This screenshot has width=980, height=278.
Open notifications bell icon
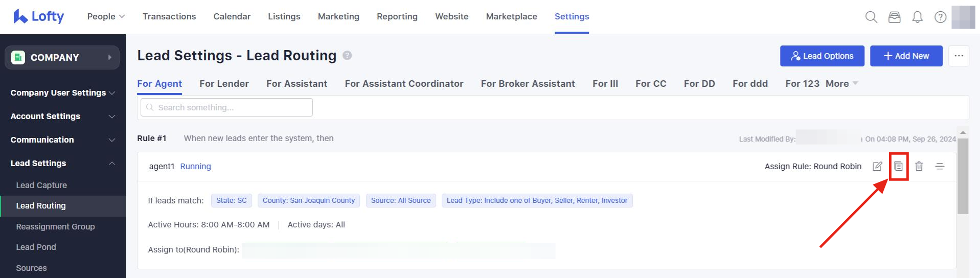917,17
